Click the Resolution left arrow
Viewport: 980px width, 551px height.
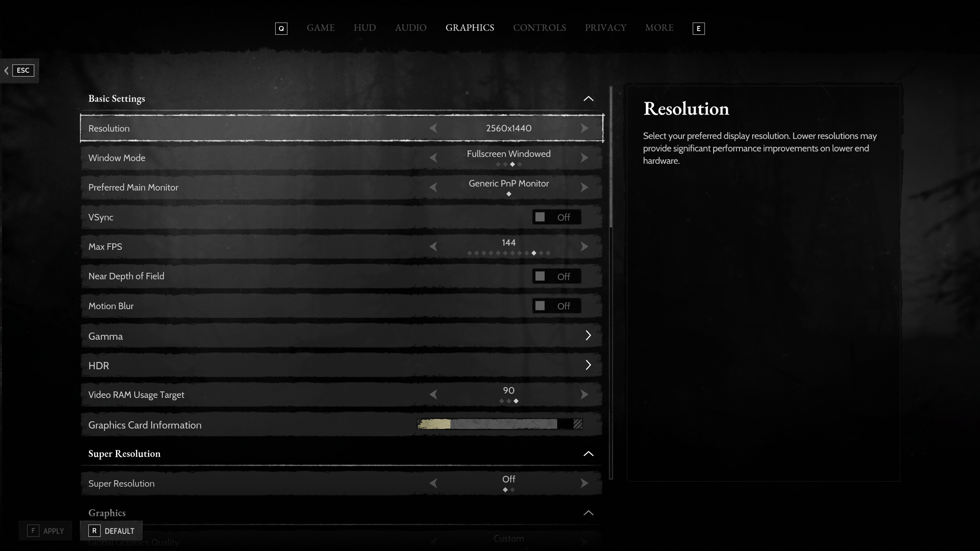[x=433, y=128]
